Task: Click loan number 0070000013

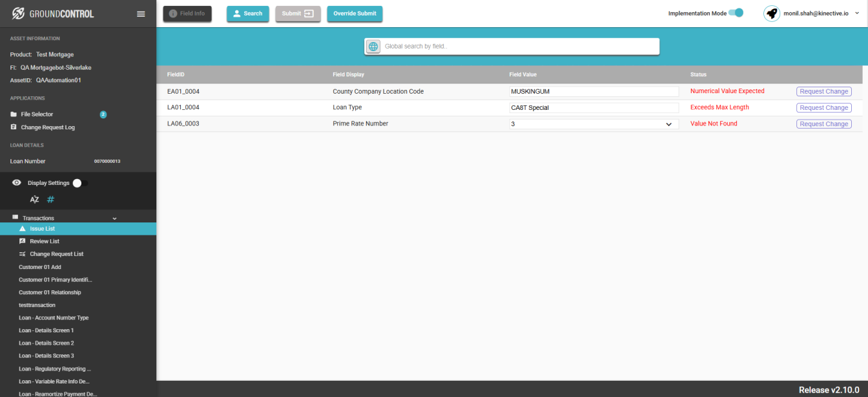Action: [107, 162]
